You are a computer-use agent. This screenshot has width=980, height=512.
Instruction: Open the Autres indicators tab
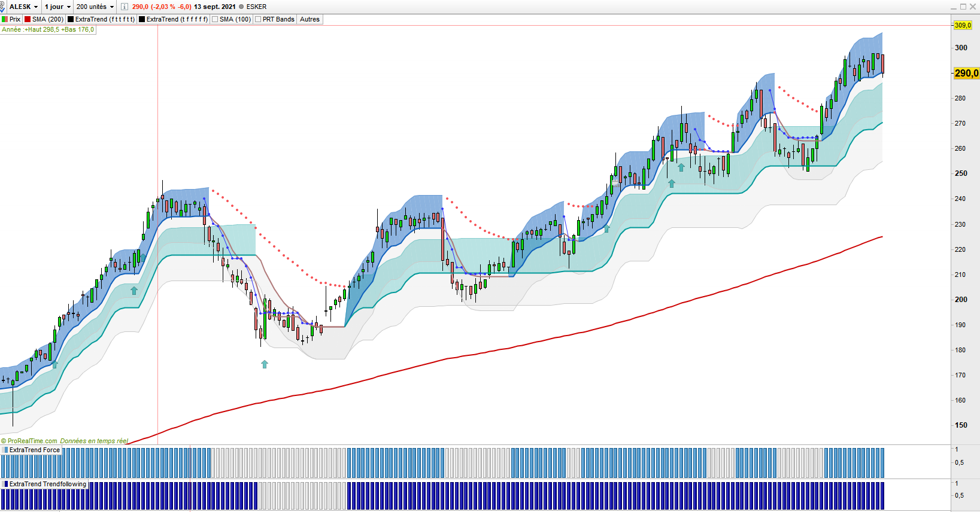[310, 19]
